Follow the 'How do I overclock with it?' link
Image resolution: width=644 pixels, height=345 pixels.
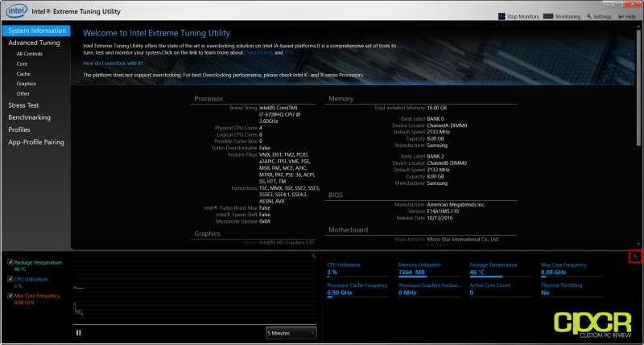coord(113,64)
